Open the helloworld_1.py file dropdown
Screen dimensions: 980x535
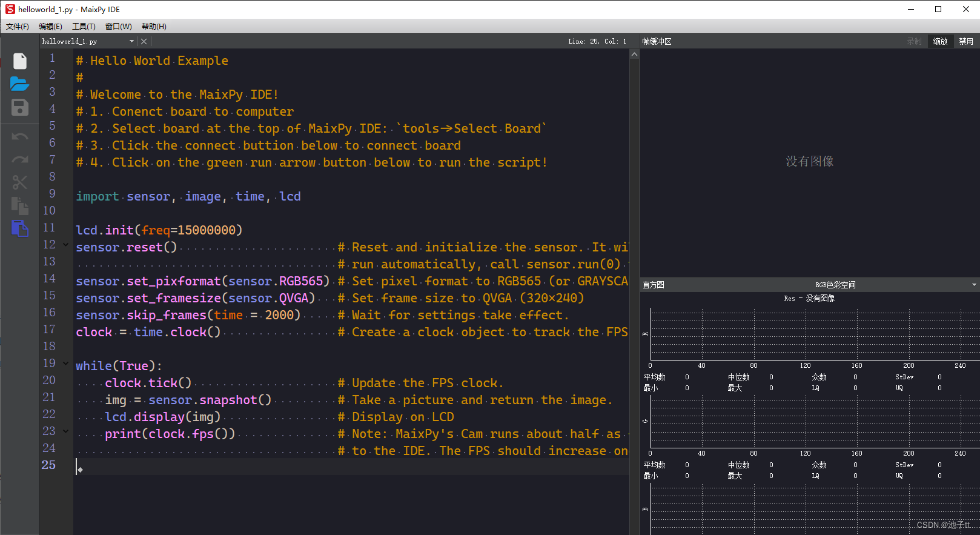pyautogui.click(x=131, y=41)
